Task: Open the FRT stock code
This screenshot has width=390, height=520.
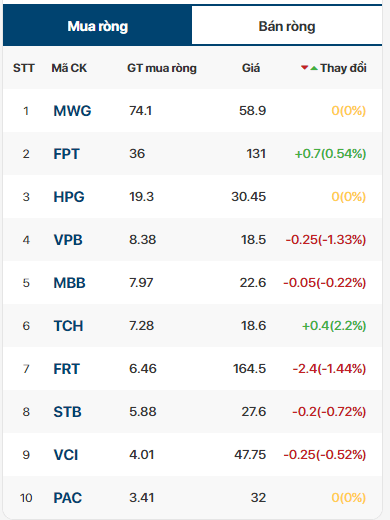Action: (66, 369)
